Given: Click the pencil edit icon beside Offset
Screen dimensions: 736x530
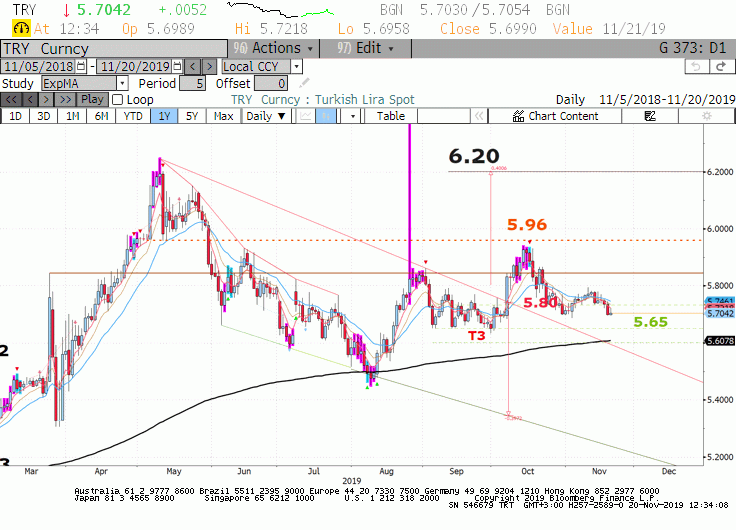Looking at the screenshot, I should [304, 83].
